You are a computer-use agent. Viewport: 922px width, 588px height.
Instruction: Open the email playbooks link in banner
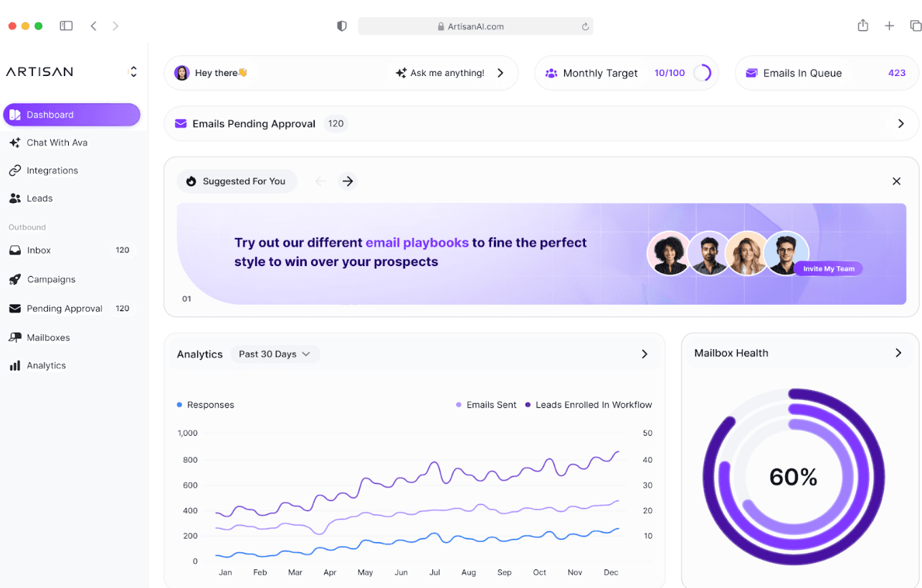[x=417, y=242]
